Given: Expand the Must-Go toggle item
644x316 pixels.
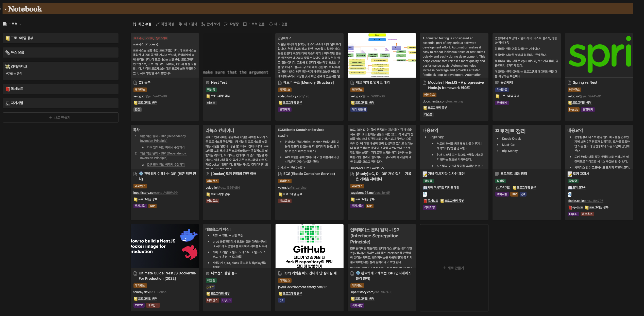Looking at the screenshot, I should click(497, 145).
